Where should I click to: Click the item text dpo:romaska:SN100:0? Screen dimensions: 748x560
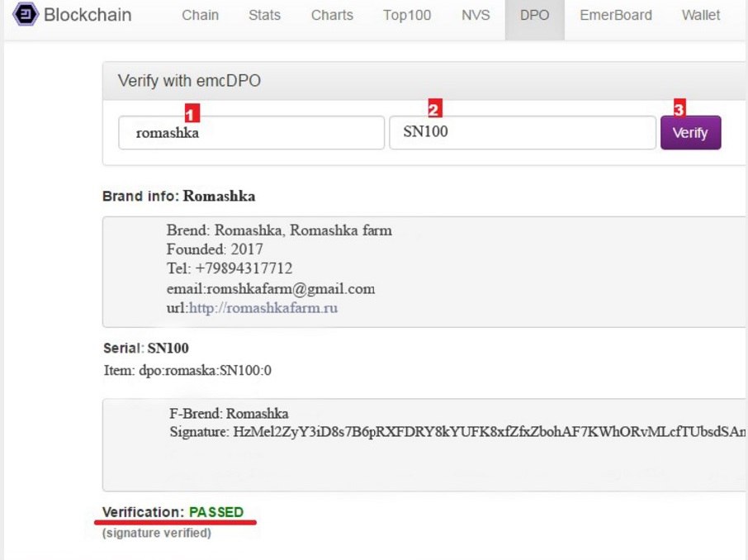205,371
